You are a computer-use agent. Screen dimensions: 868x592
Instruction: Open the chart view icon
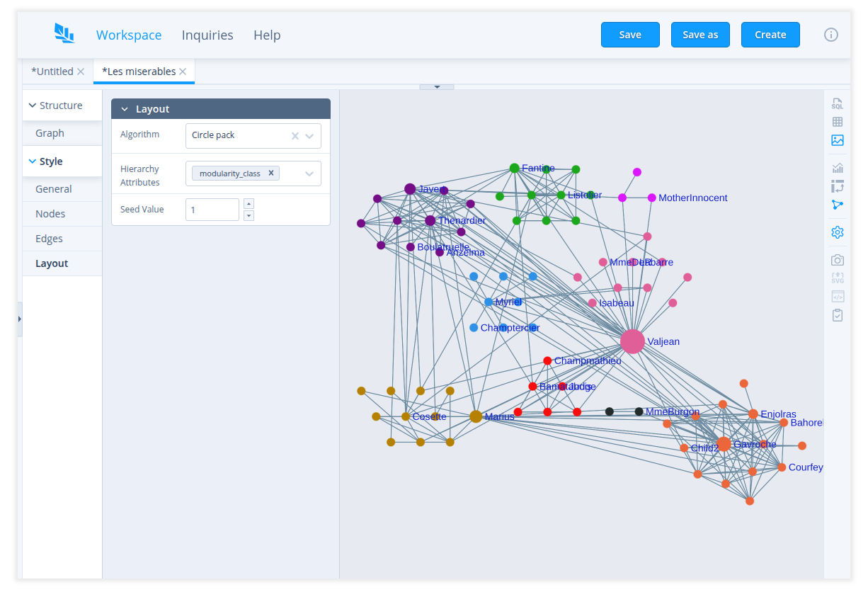pos(838,168)
